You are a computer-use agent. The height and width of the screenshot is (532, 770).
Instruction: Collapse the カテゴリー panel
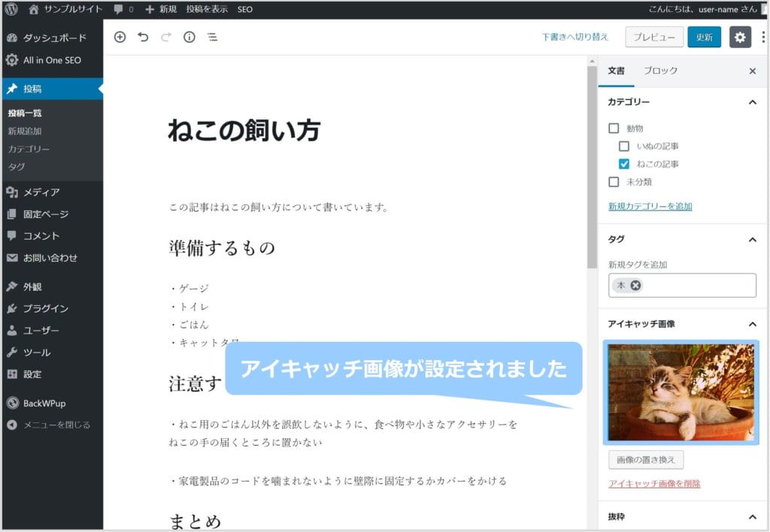point(752,101)
